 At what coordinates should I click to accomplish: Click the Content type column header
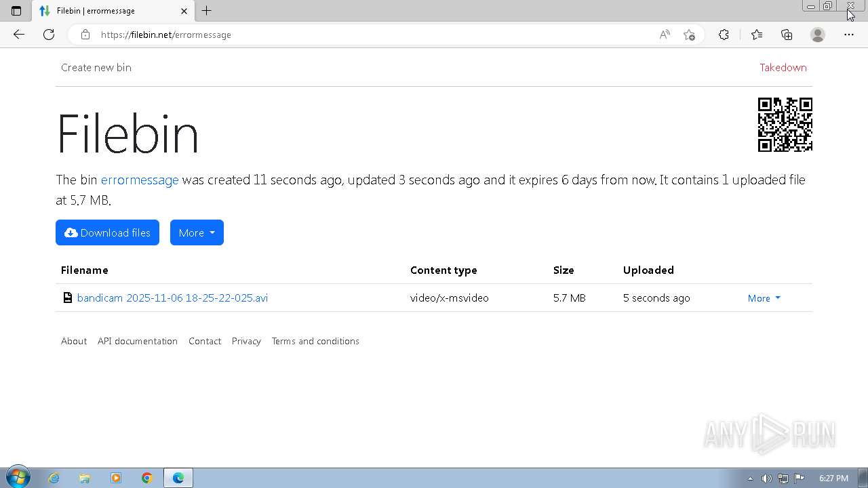443,270
